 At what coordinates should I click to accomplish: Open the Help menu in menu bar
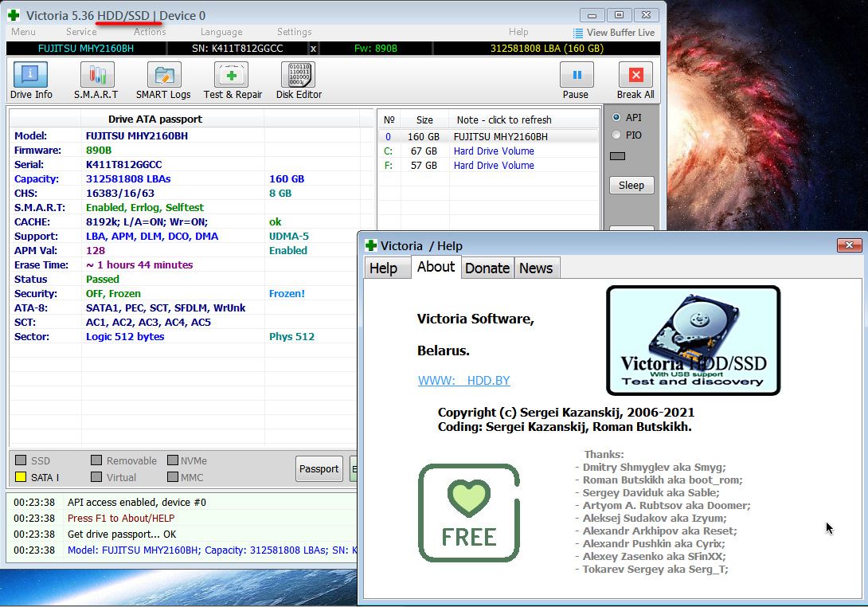point(518,32)
